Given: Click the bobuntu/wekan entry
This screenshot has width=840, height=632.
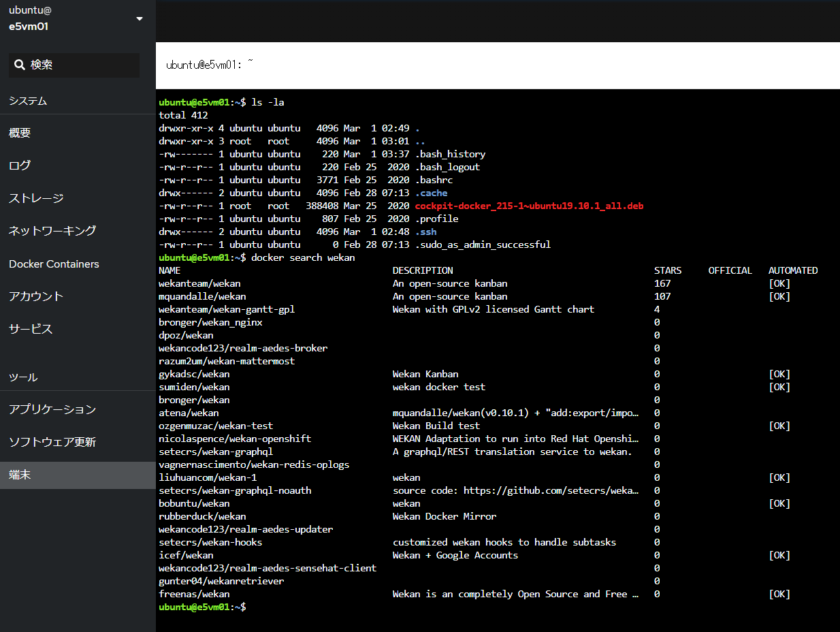Looking at the screenshot, I should pyautogui.click(x=194, y=503).
